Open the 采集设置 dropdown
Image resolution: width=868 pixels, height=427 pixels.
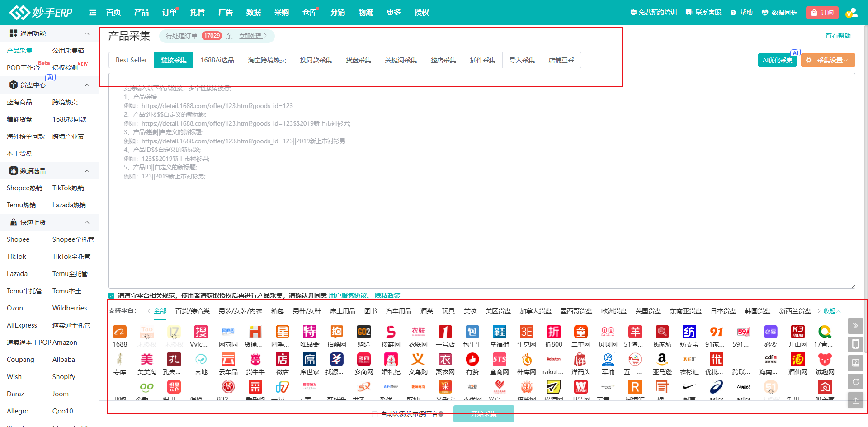828,60
